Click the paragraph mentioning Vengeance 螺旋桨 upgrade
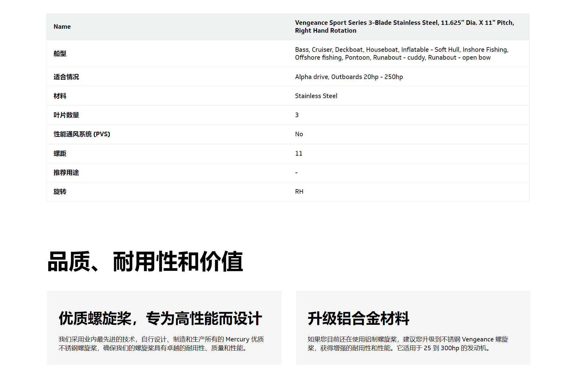This screenshot has height=392, width=568. (x=408, y=344)
